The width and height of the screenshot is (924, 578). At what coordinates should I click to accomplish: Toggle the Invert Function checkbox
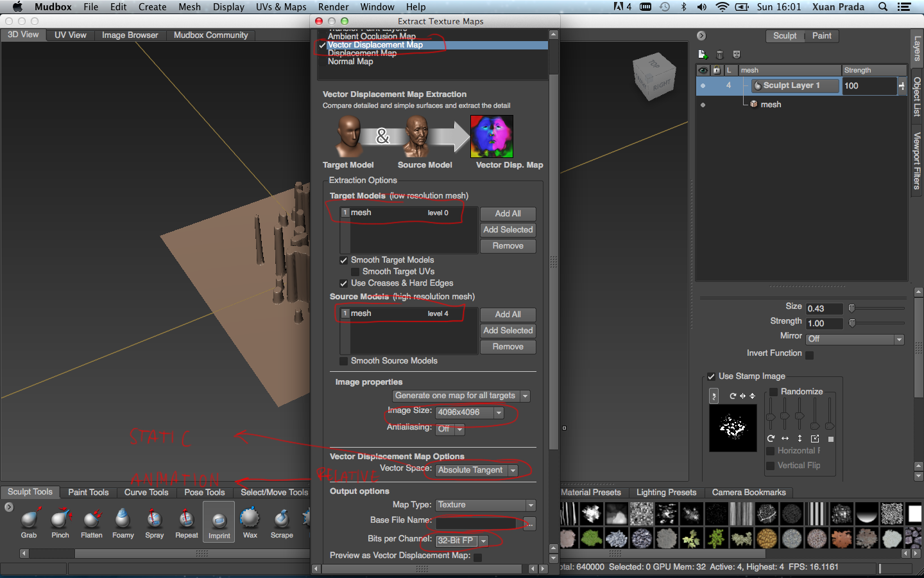point(809,355)
